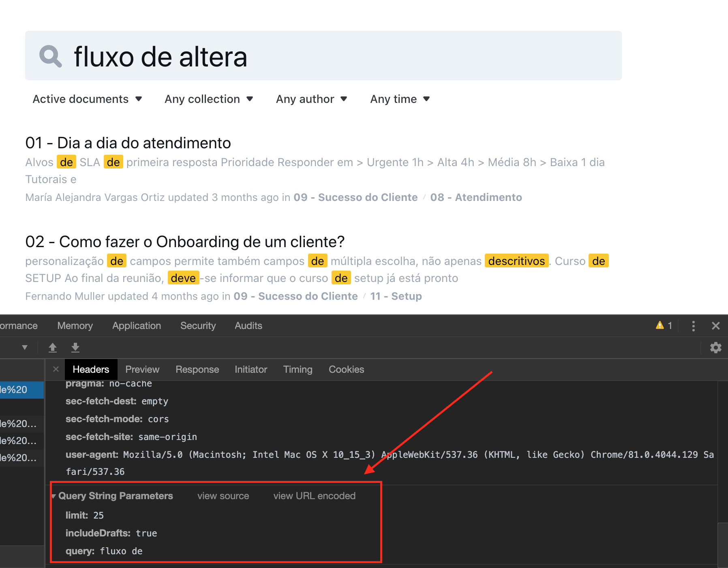728x568 pixels.
Task: Select the Response tab
Action: click(x=197, y=369)
